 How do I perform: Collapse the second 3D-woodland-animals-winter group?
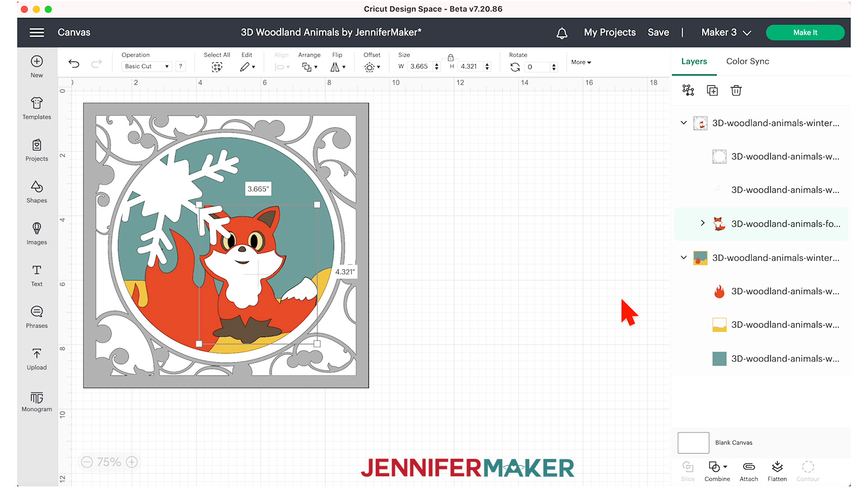(684, 257)
